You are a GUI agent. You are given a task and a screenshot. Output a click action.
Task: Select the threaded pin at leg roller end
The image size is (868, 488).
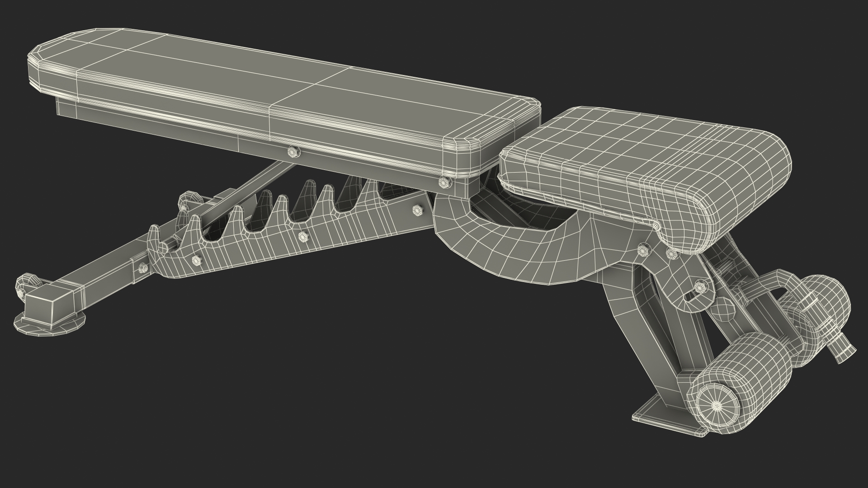(x=842, y=349)
